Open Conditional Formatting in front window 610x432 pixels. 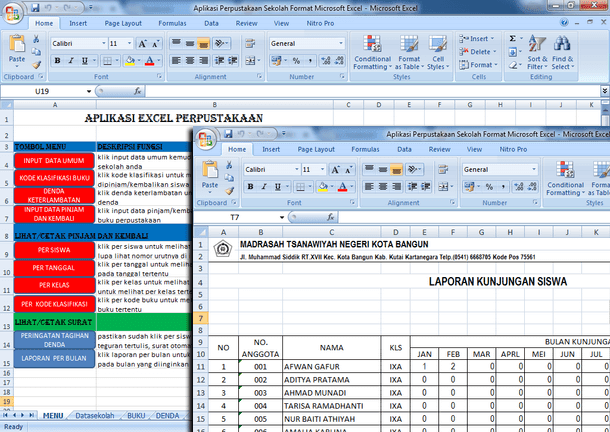pyautogui.click(x=565, y=179)
